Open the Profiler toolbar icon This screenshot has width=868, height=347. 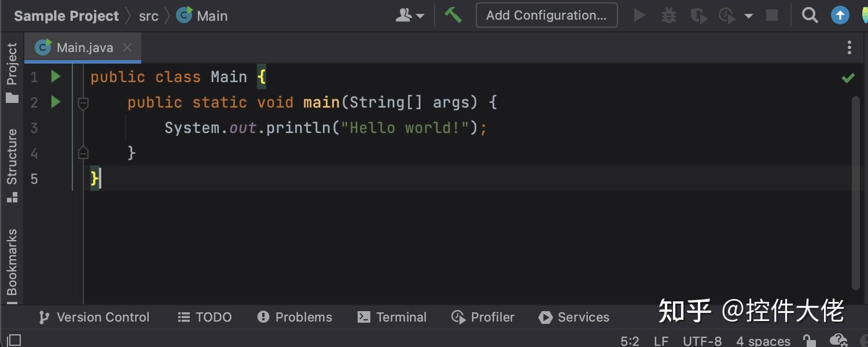(726, 15)
